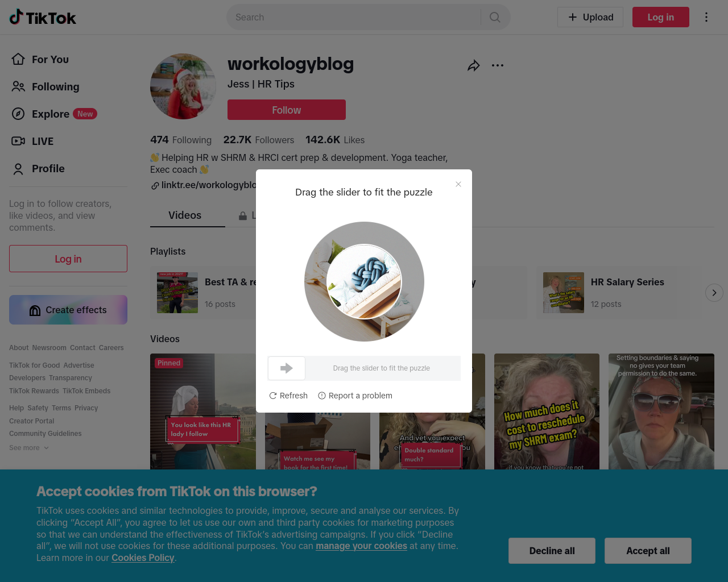Image resolution: width=728 pixels, height=582 pixels.
Task: Decline all cookies
Action: [552, 551]
